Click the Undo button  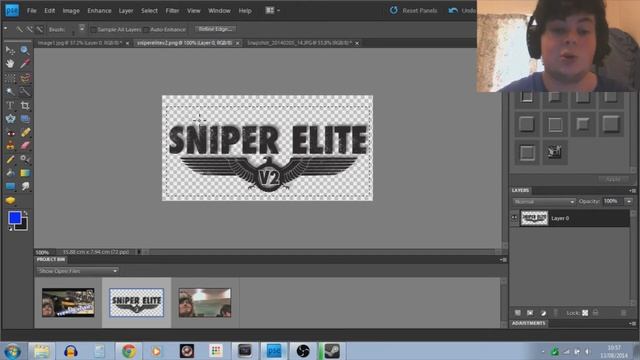pyautogui.click(x=462, y=11)
